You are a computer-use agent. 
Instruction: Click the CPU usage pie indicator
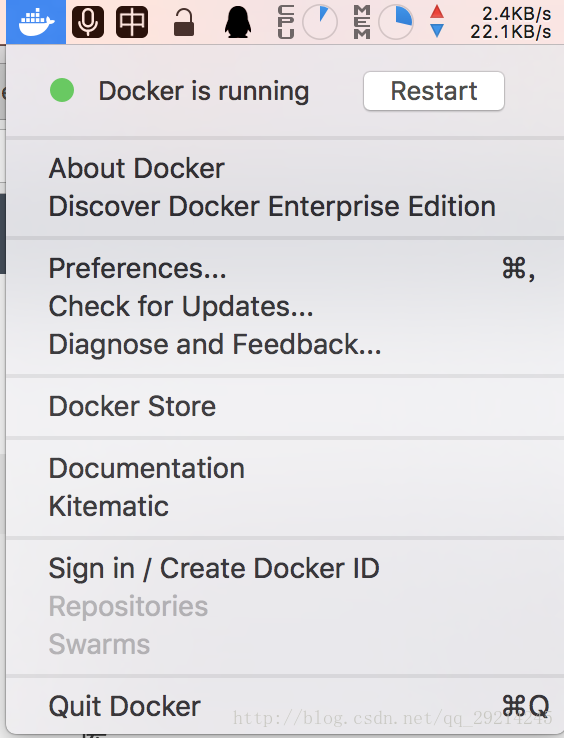pos(320,22)
